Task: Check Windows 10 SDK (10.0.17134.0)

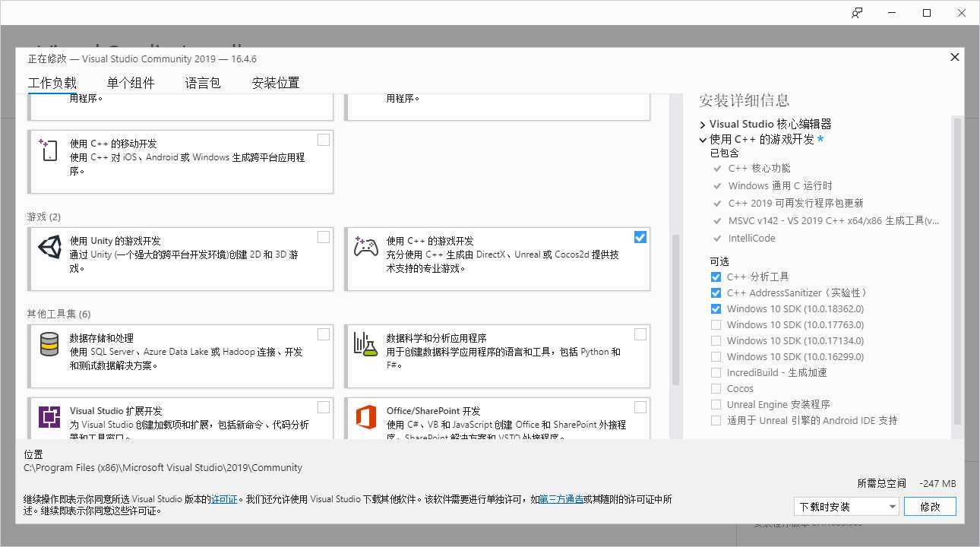Action: pos(716,341)
